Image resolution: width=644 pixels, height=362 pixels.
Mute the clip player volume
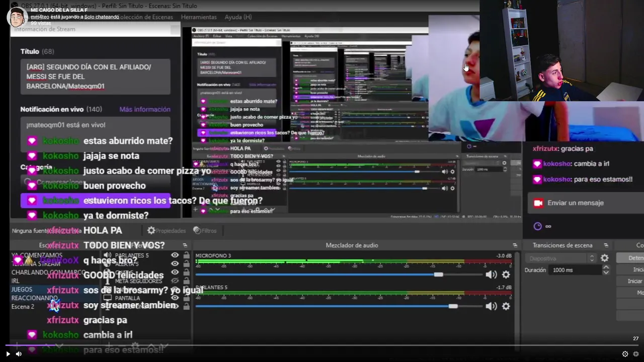coord(19,354)
